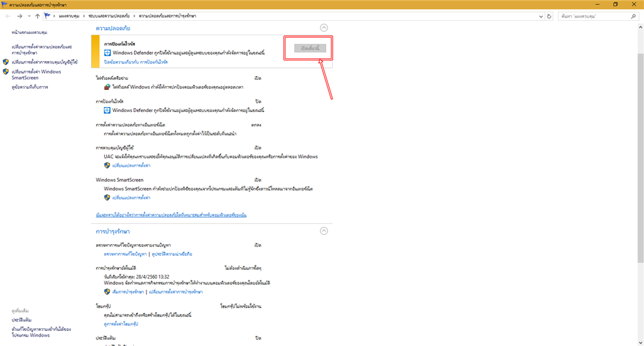Open the View homegroup settings link
Screen dimensions: 644x346
pyautogui.click(x=121, y=324)
